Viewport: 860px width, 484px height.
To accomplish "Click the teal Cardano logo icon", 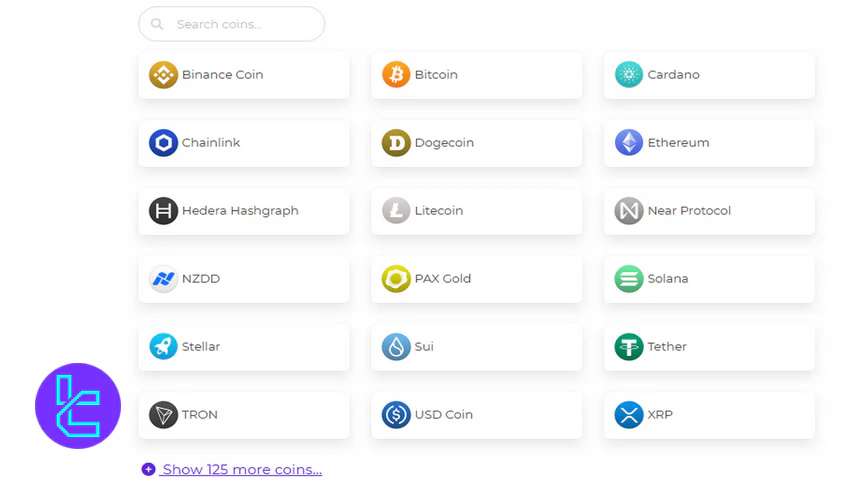I will 629,75.
